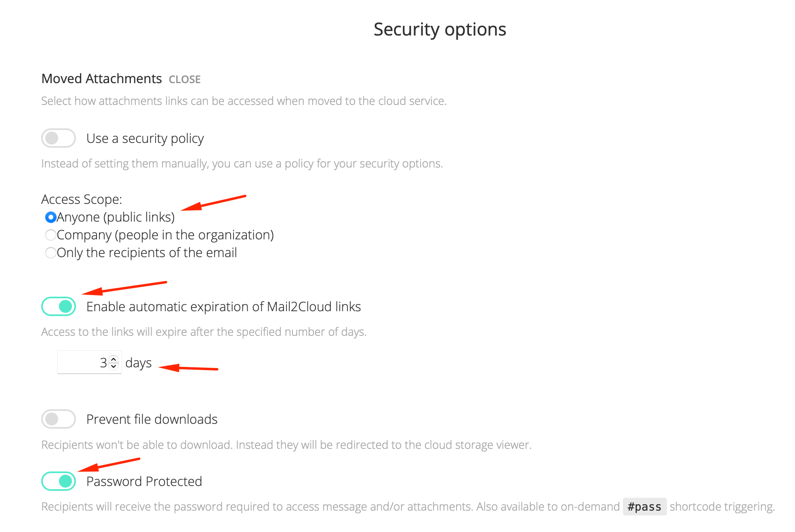Click the 'Anyone (public links)' label text
The height and width of the screenshot is (532, 795).
point(116,217)
